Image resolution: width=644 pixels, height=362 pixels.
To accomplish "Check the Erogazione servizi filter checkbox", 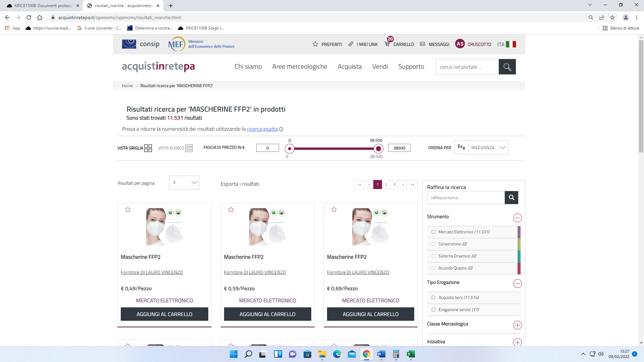I will (433, 310).
